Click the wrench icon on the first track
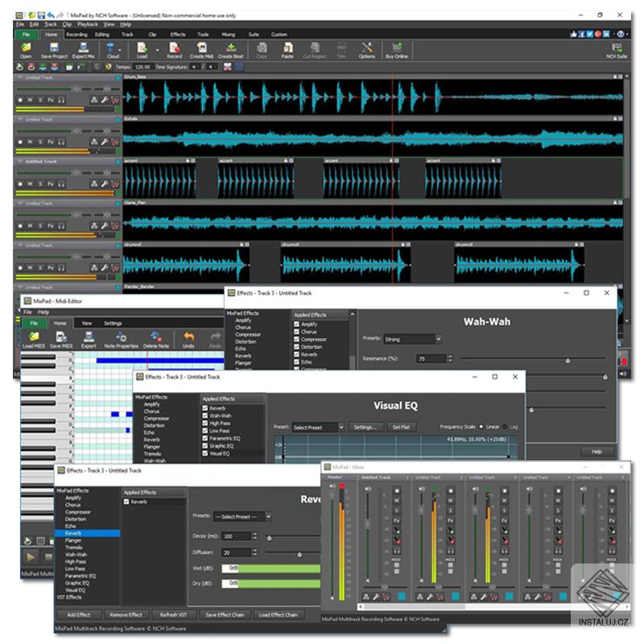 (x=105, y=100)
